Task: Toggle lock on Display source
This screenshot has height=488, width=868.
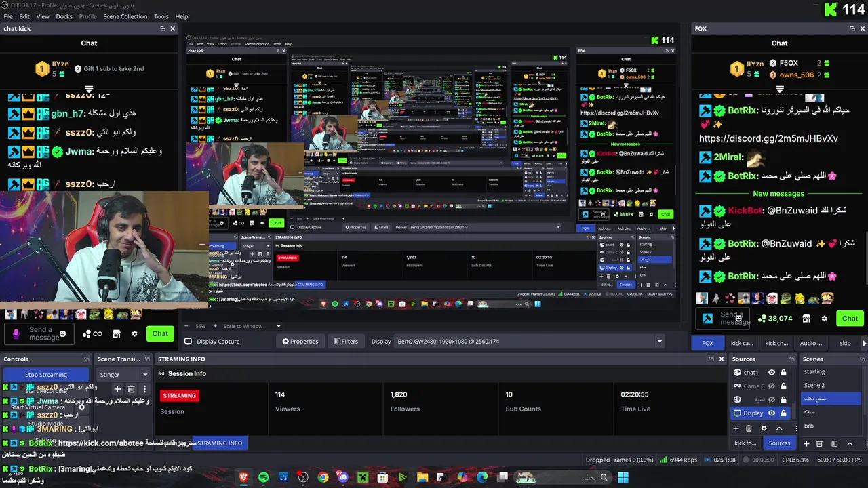Action: click(x=783, y=413)
